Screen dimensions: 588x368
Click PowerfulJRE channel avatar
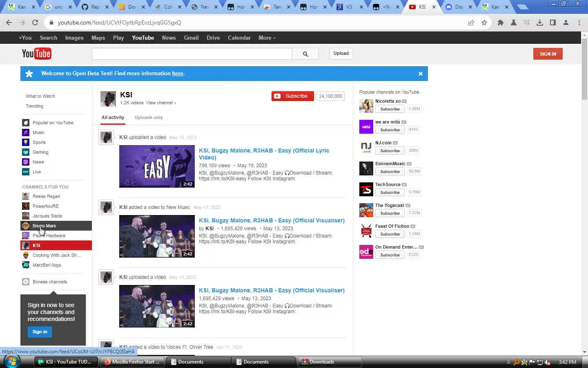point(26,206)
